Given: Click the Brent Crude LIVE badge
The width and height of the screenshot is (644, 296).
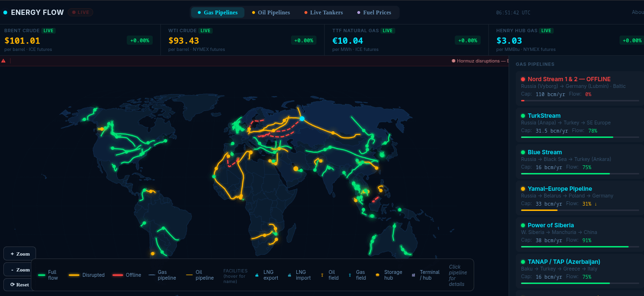Looking at the screenshot, I should click(x=49, y=31).
